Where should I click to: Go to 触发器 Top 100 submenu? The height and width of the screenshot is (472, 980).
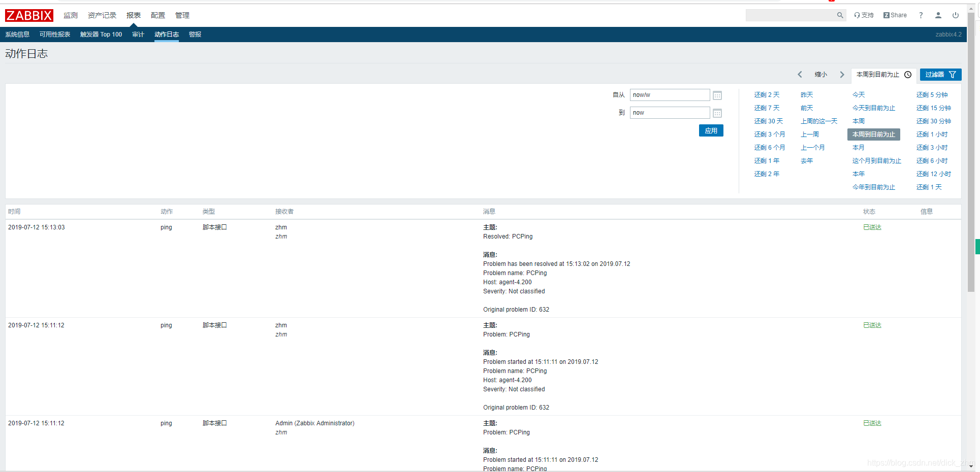pos(101,35)
